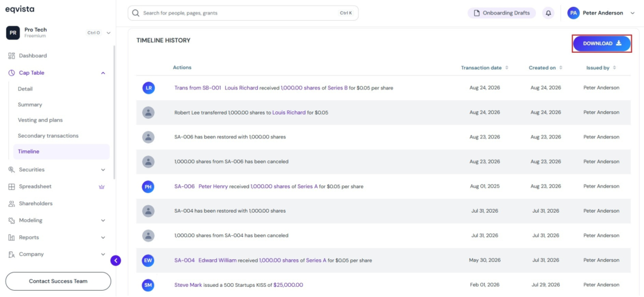Download the timeline history
Screen dimensions: 644x297
point(602,43)
